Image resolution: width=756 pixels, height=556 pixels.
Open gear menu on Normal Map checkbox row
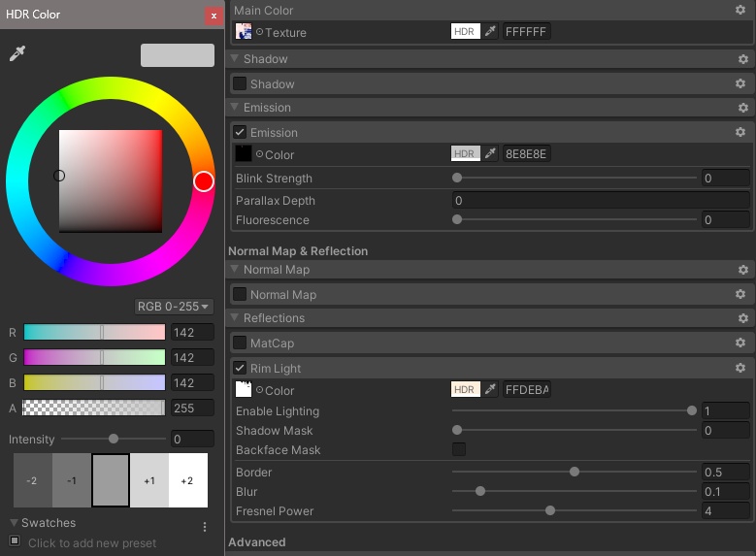(x=740, y=294)
